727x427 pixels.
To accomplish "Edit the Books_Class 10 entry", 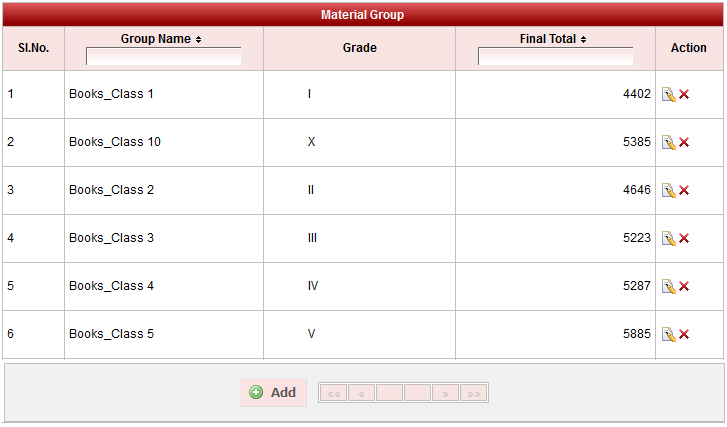I will coord(668,142).
